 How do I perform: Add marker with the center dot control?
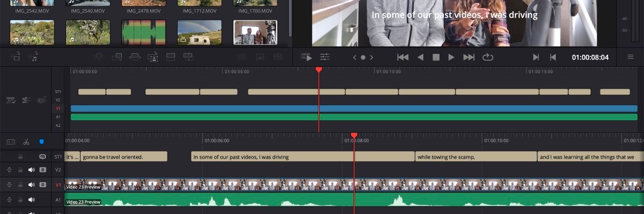[x=363, y=57]
